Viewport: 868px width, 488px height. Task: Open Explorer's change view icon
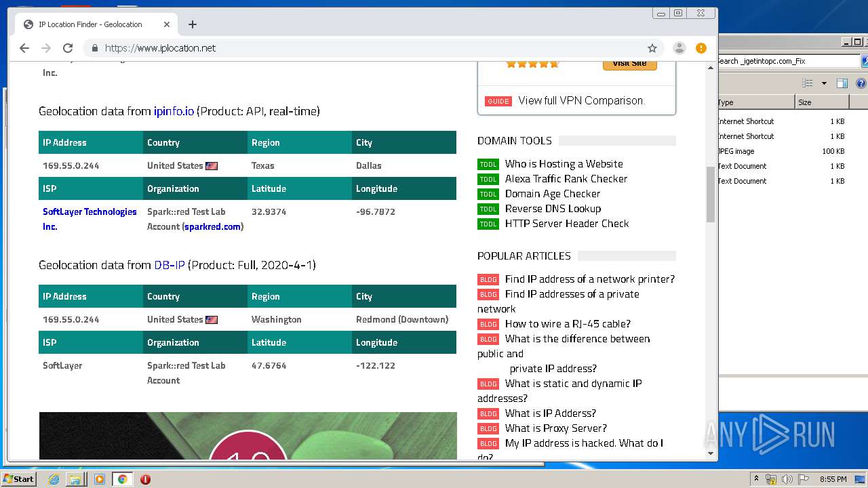(x=807, y=83)
